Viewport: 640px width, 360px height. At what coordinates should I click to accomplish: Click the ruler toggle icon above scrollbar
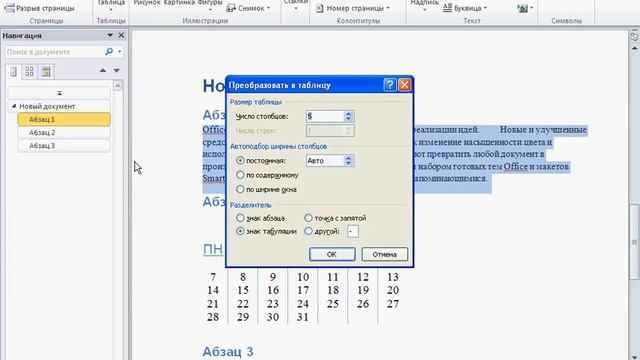click(634, 36)
